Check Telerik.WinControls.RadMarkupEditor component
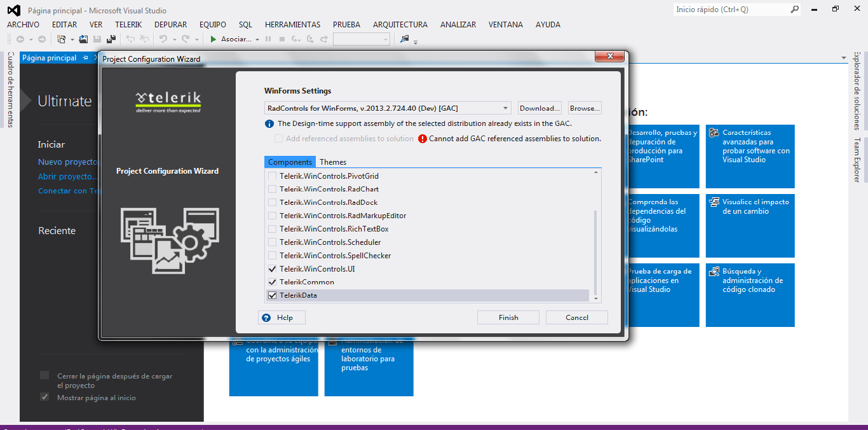Image resolution: width=868 pixels, height=430 pixels. click(x=273, y=216)
